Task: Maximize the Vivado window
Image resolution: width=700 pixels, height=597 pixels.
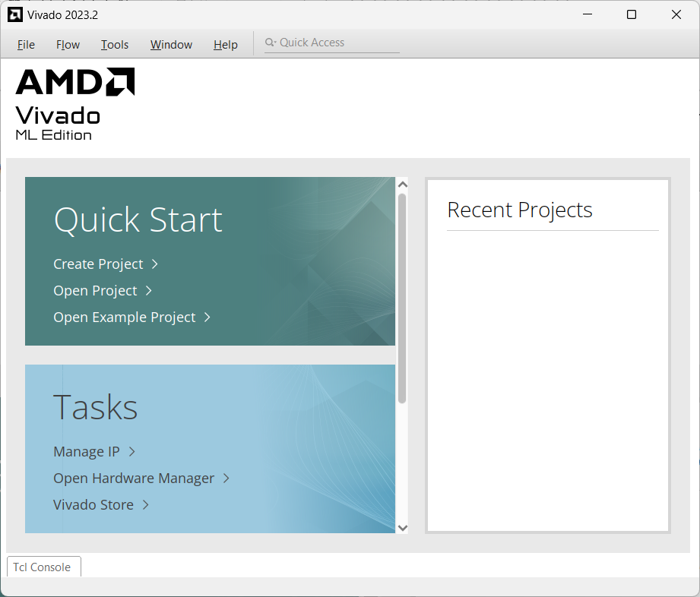Action: tap(632, 14)
